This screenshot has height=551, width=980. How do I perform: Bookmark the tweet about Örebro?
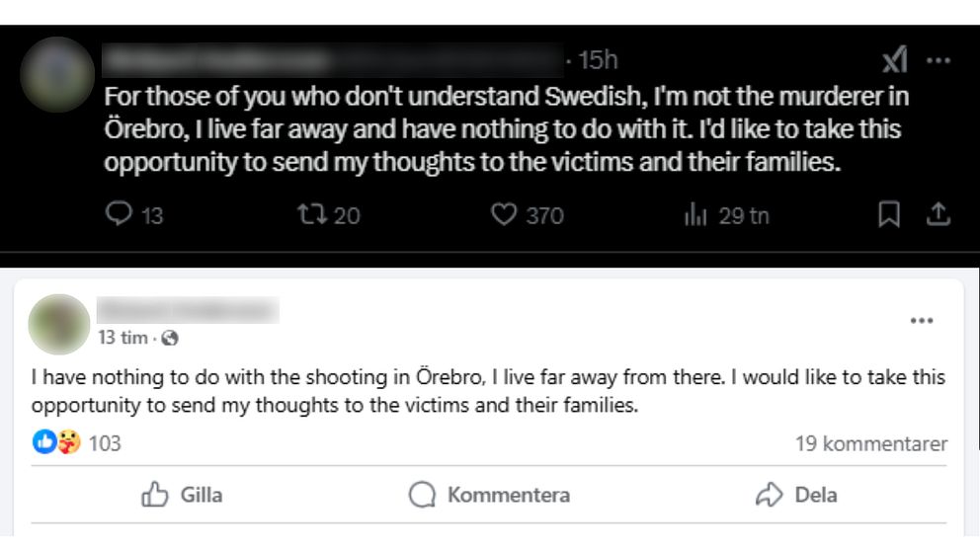coord(889,214)
